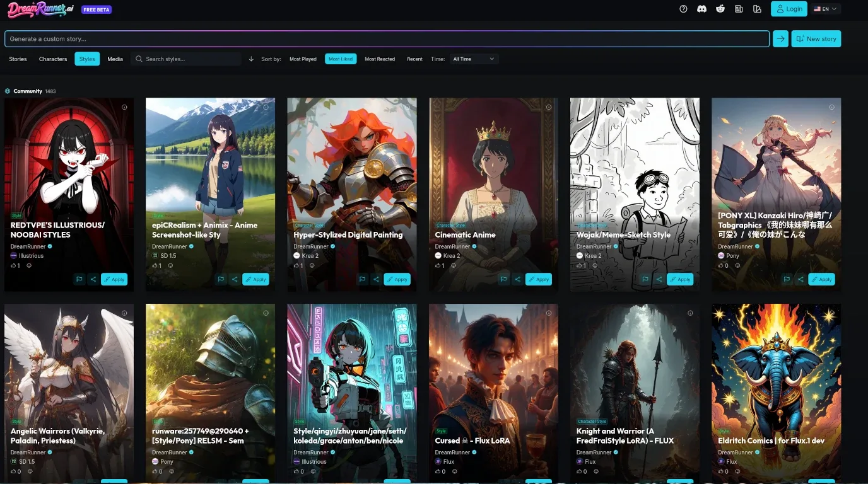Click the New story button
The width and height of the screenshot is (868, 484).
point(816,38)
